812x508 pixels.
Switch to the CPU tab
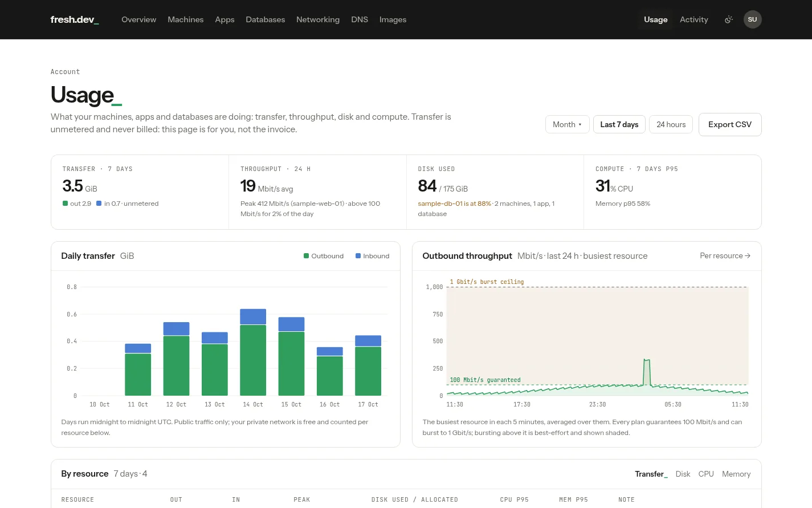click(706, 474)
